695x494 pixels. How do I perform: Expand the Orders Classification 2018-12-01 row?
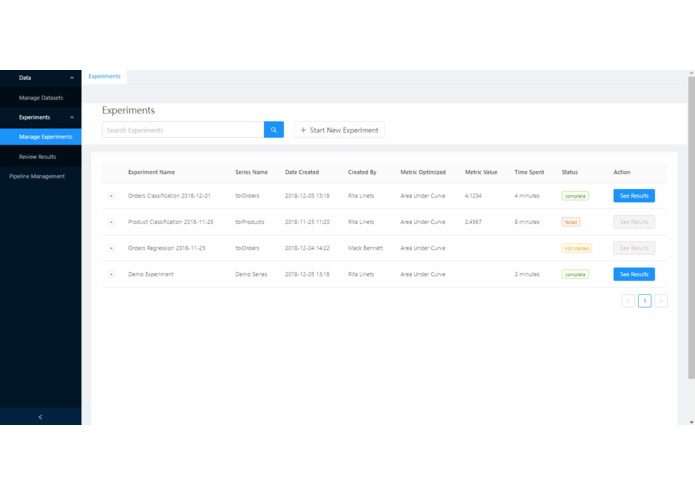[x=111, y=196]
